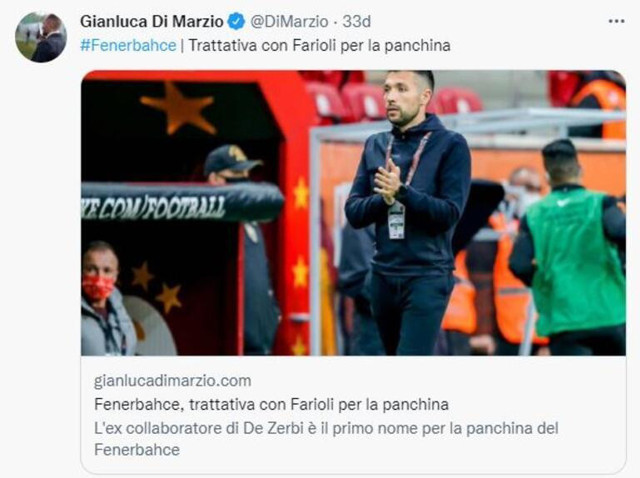Open the tweet's three-dot more options menu
The height and width of the screenshot is (478, 640).
pos(616,21)
